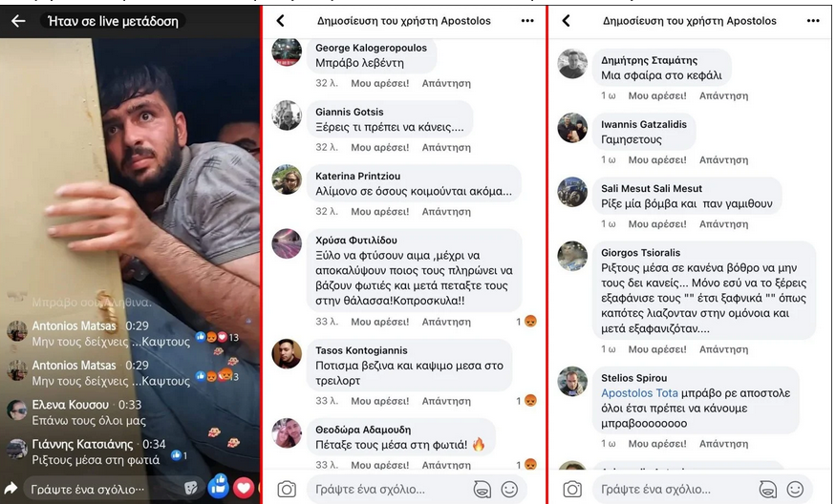
Task: Reply to Katerina Printziou's comment
Action: coord(446,212)
